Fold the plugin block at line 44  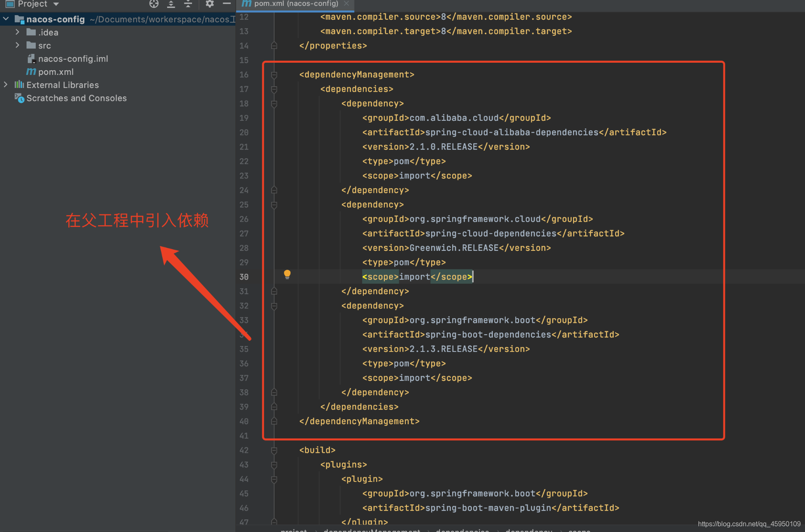tap(274, 479)
